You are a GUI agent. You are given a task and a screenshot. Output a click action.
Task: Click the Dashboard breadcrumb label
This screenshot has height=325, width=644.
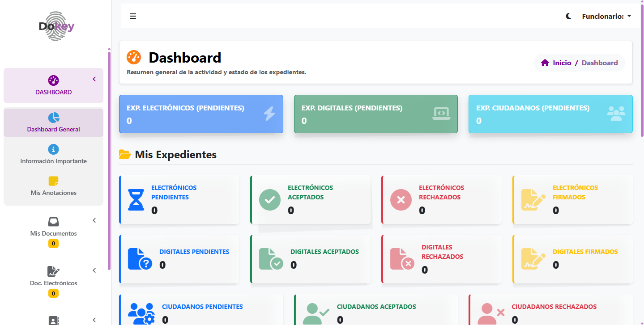pos(600,63)
